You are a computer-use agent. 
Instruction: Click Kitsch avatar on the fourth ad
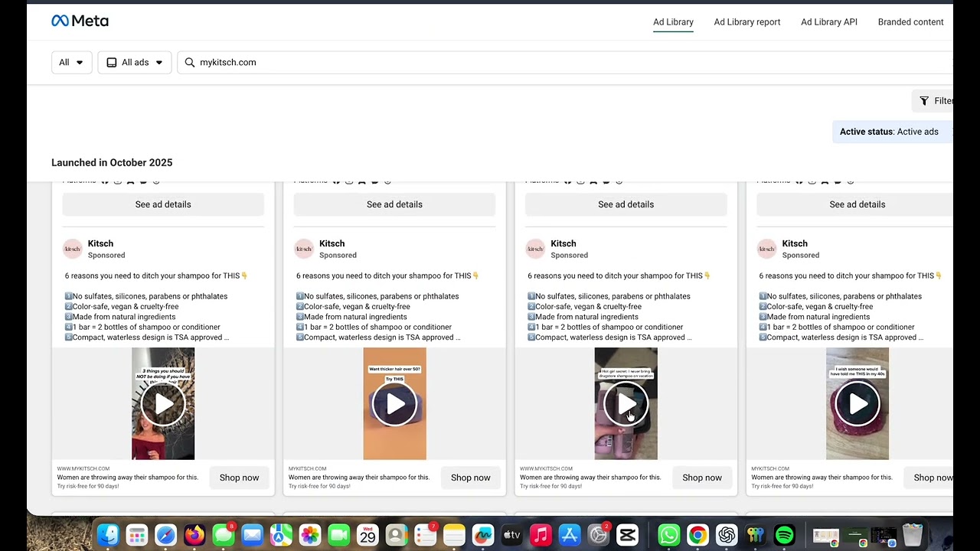[766, 249]
